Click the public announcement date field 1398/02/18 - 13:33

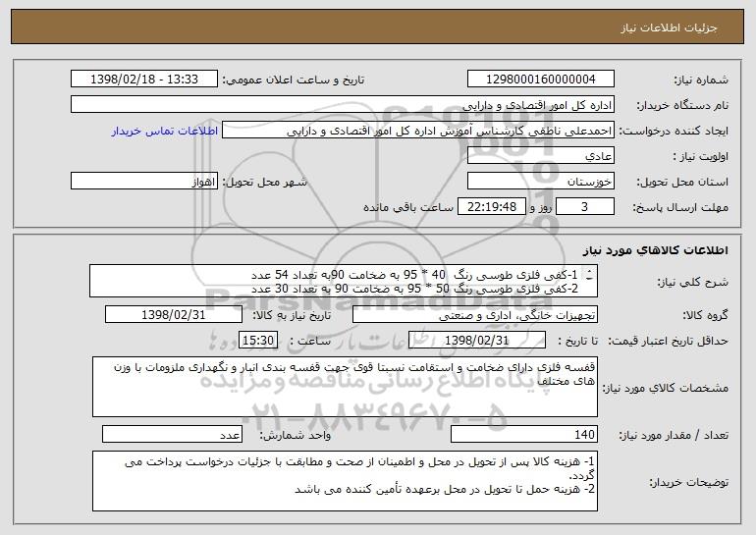pos(144,80)
